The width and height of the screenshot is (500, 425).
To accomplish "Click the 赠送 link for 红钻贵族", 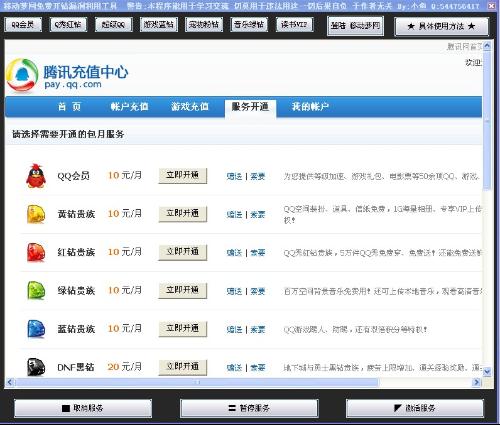I will pos(234,253).
